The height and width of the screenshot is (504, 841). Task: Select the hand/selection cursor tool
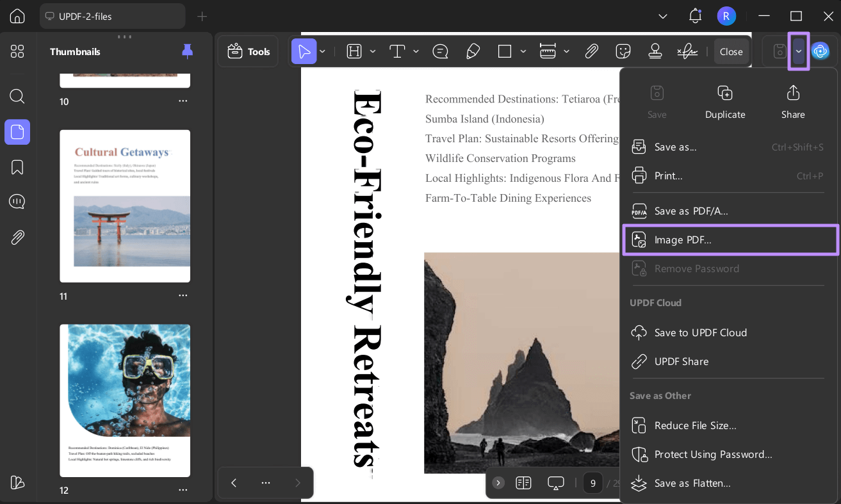point(304,51)
